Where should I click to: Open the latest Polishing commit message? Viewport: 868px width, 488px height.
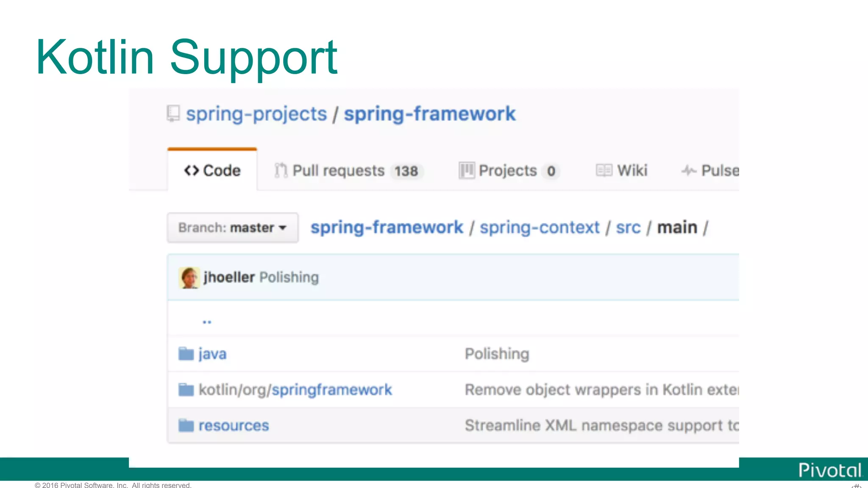click(x=289, y=277)
